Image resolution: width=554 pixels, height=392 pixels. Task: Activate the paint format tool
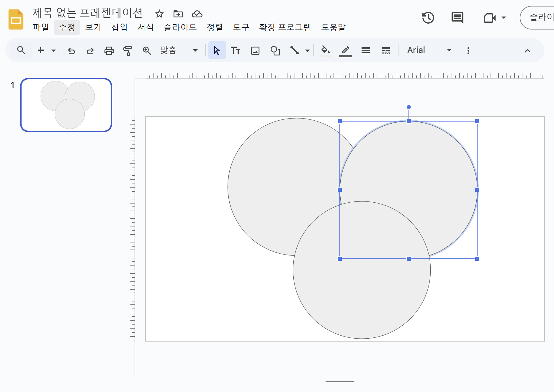point(128,51)
